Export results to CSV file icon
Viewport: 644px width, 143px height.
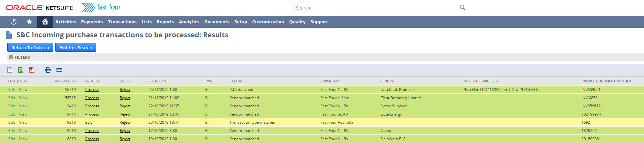[x=10, y=70]
